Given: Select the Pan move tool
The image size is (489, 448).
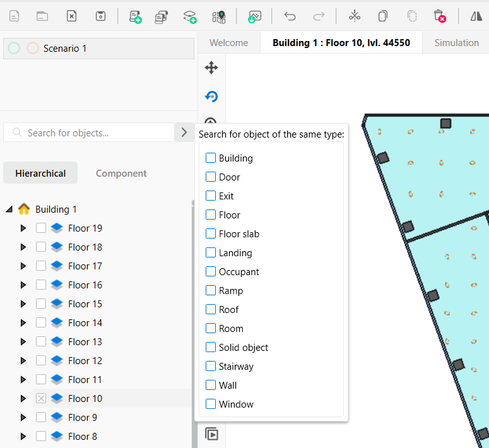Looking at the screenshot, I should 211,68.
